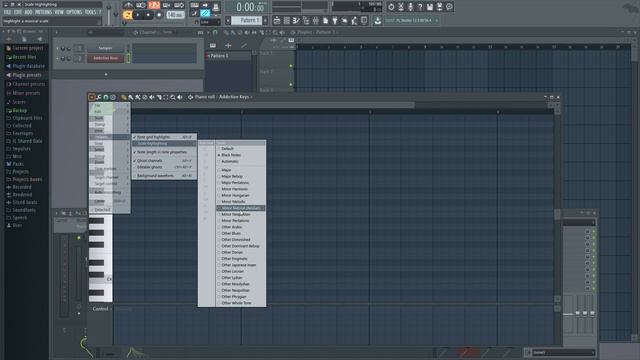
Task: Click the microphone recording icon top-right
Action: [x=410, y=7]
